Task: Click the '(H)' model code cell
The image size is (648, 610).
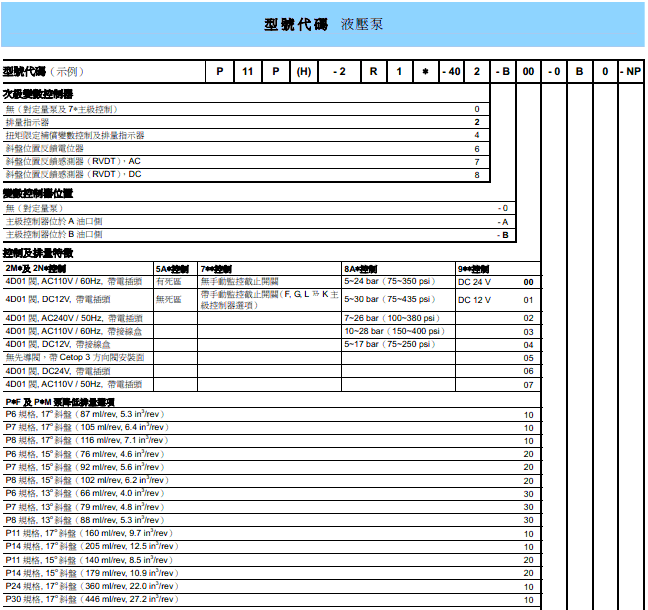Action: 304,72
